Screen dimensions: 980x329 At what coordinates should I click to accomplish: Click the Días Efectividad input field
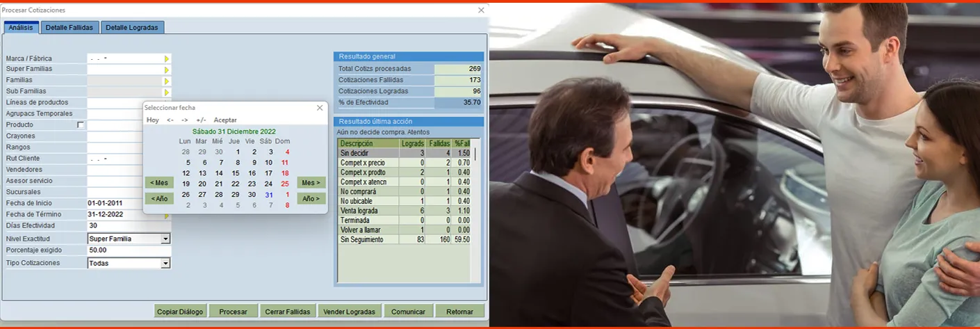tap(129, 226)
